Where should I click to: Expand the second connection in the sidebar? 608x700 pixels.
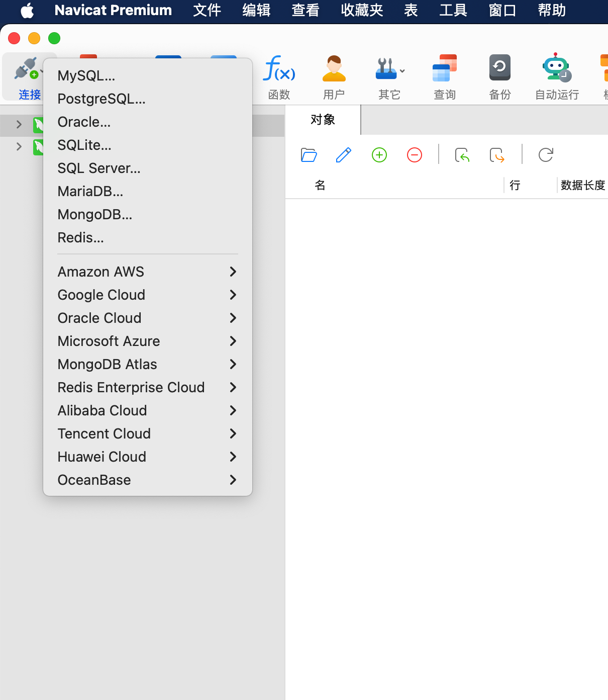[x=19, y=146]
